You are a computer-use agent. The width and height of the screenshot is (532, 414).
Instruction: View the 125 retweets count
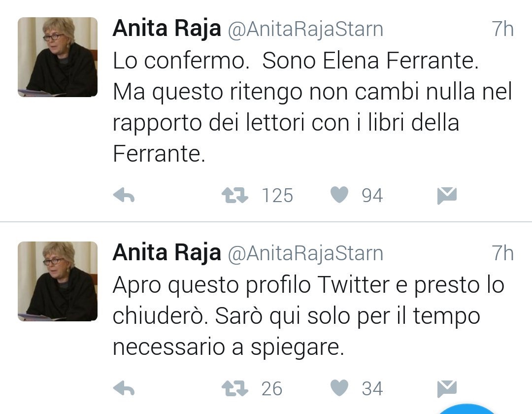pos(277,195)
